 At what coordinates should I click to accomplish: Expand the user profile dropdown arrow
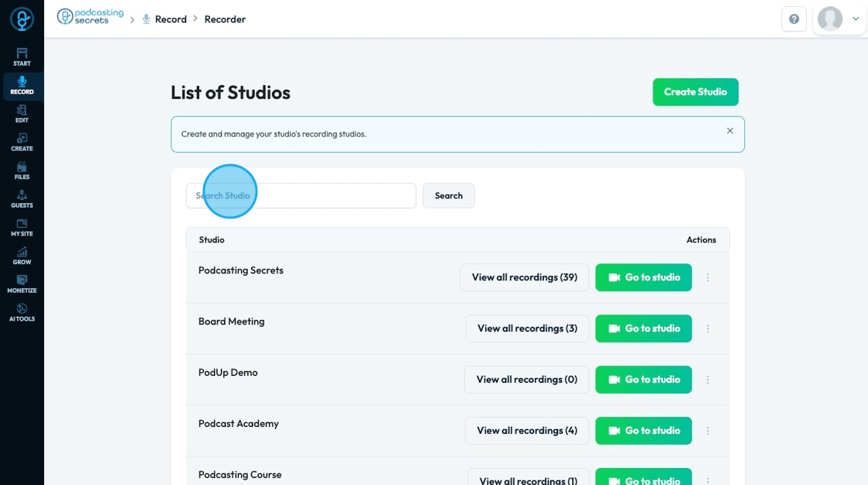click(856, 19)
